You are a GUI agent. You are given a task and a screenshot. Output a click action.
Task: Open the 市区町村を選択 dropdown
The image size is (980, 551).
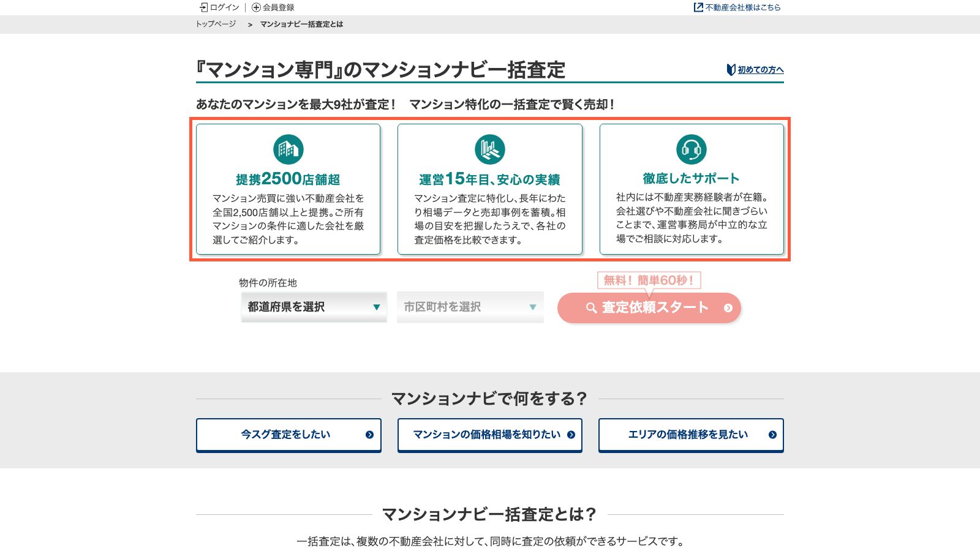point(470,307)
